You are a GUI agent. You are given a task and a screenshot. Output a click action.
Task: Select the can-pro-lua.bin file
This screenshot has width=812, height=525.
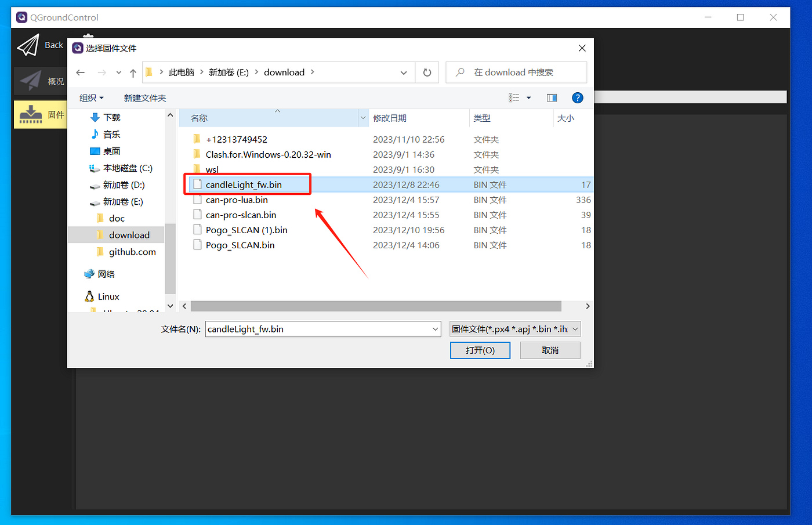click(x=237, y=200)
